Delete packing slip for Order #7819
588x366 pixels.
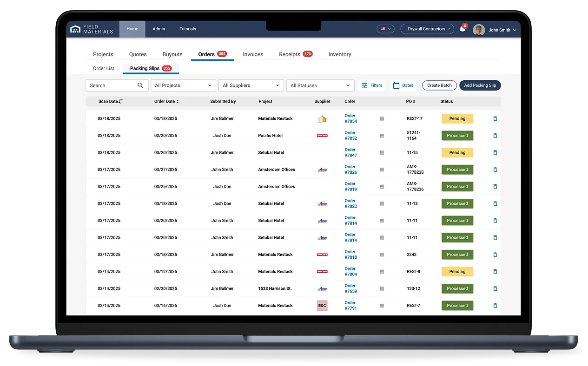click(495, 187)
